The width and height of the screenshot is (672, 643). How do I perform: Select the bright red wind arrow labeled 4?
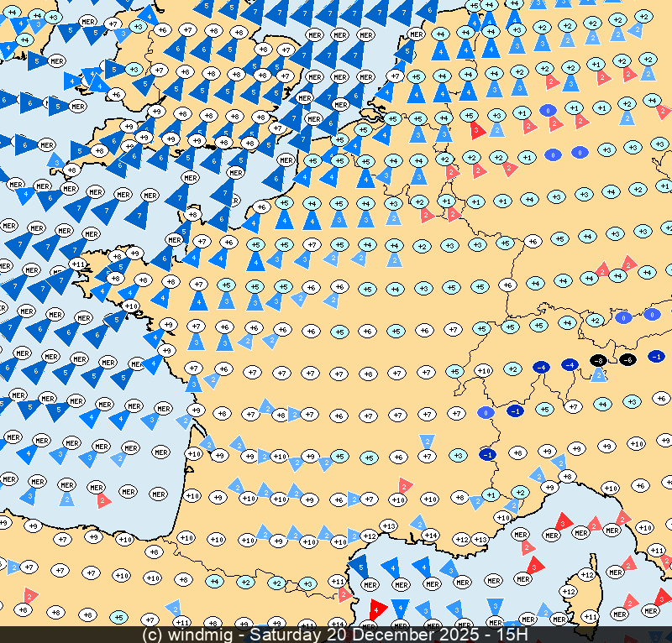tap(377, 609)
